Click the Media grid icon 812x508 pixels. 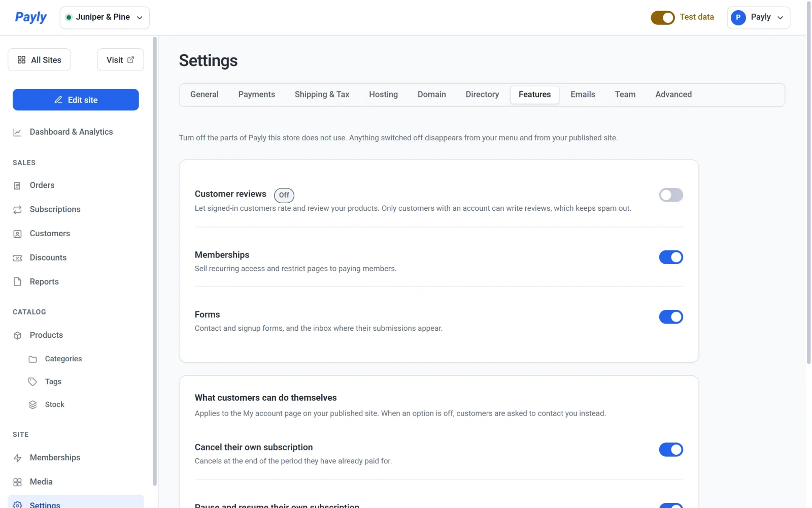[17, 482]
